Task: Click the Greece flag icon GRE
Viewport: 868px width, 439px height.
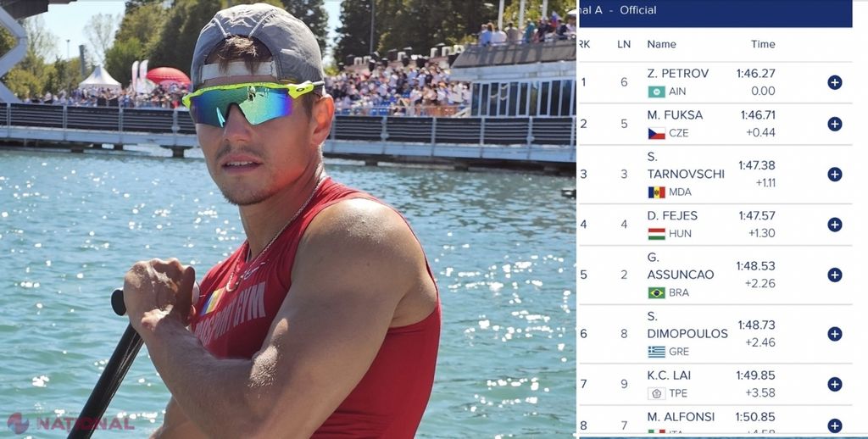Action: (x=657, y=352)
